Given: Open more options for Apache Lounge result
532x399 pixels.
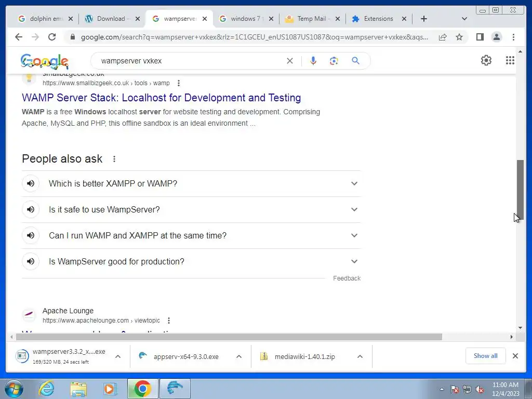Looking at the screenshot, I should 169,321.
